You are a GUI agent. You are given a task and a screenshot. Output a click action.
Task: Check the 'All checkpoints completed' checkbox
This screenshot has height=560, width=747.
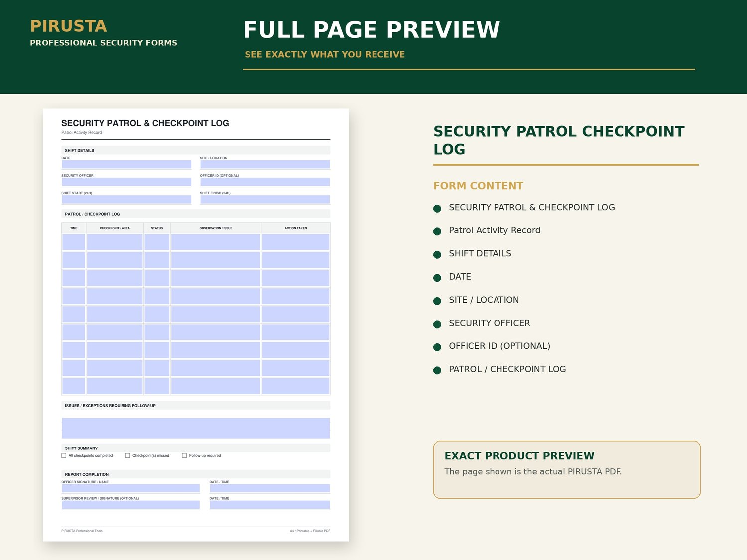64,455
